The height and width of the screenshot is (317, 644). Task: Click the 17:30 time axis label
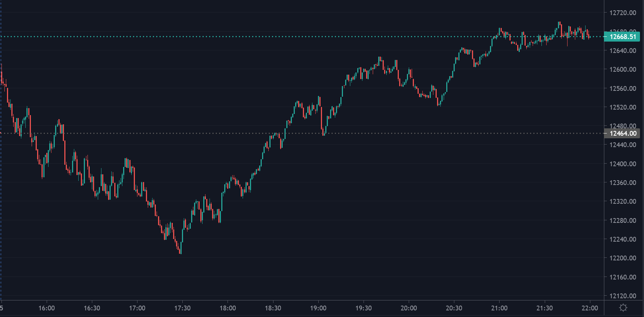coord(182,308)
